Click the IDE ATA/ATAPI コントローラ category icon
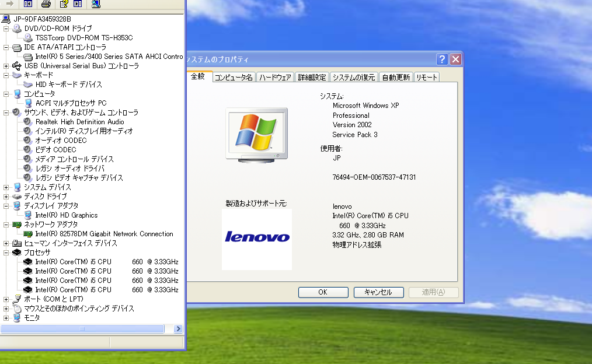Viewport: 592px width, 364px height. [x=16, y=47]
